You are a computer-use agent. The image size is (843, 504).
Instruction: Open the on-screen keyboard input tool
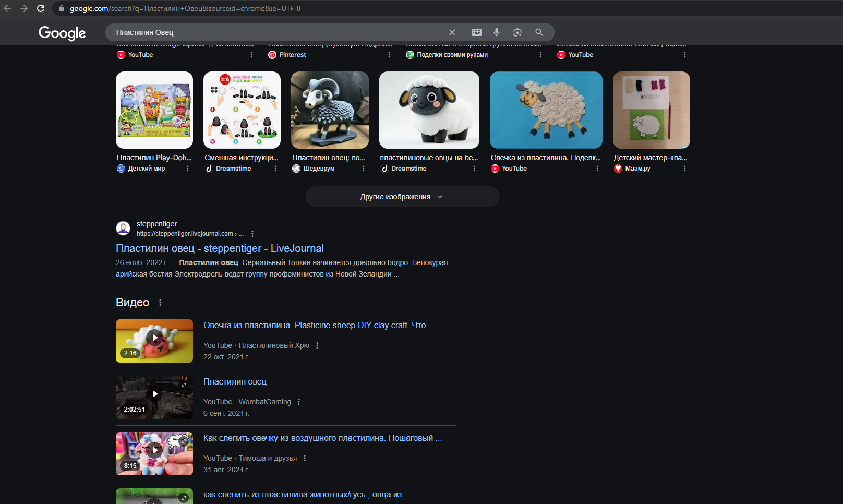(477, 32)
